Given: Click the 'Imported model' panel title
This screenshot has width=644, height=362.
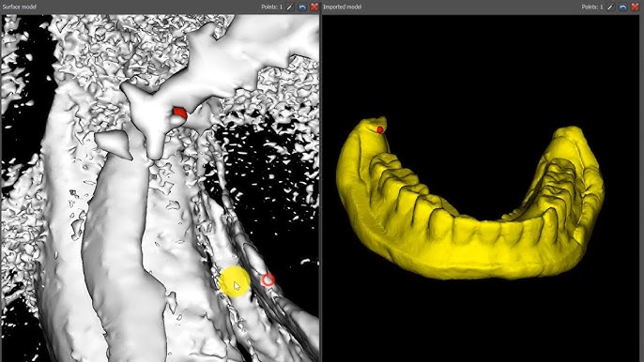Looking at the screenshot, I should click(343, 7).
